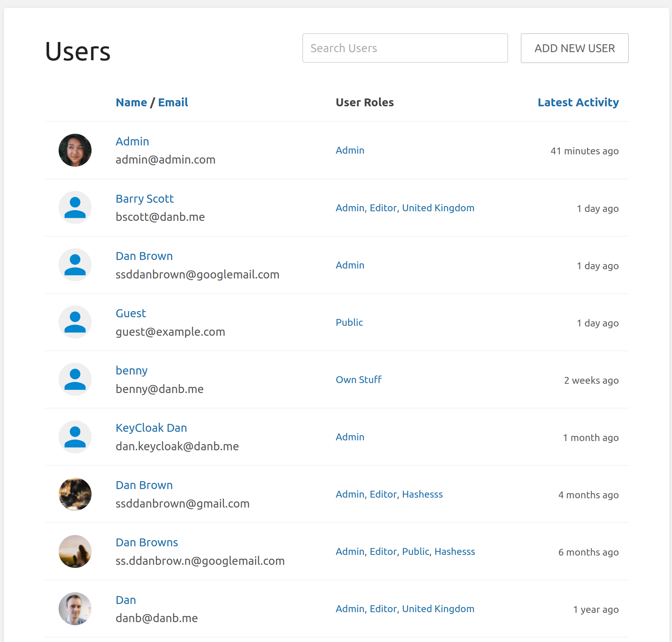This screenshot has height=642, width=672.
Task: Click the ADD NEW USER button
Action: (x=574, y=48)
